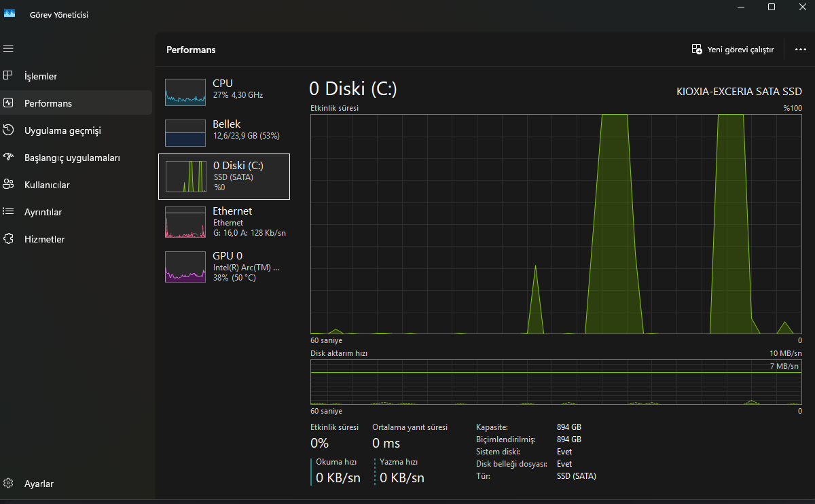815x504 pixels.
Task: Click the CPU 27% 4,30 GHz text
Action: coord(238,95)
